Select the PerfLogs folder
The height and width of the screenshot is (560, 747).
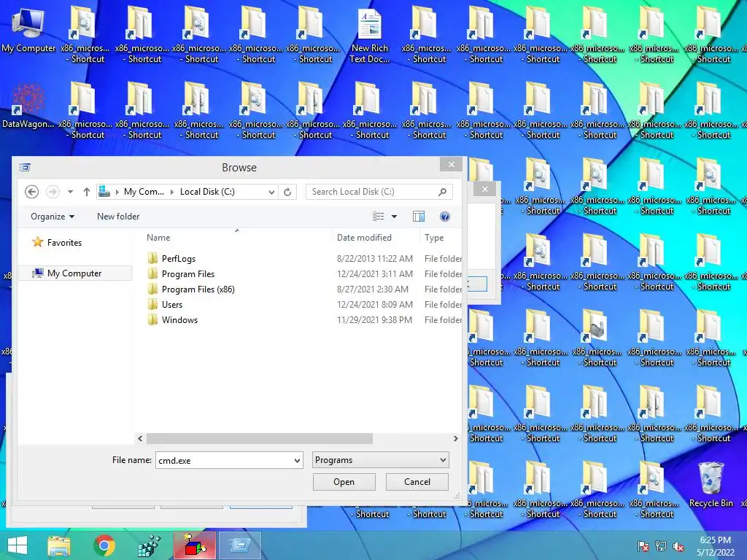click(x=178, y=259)
